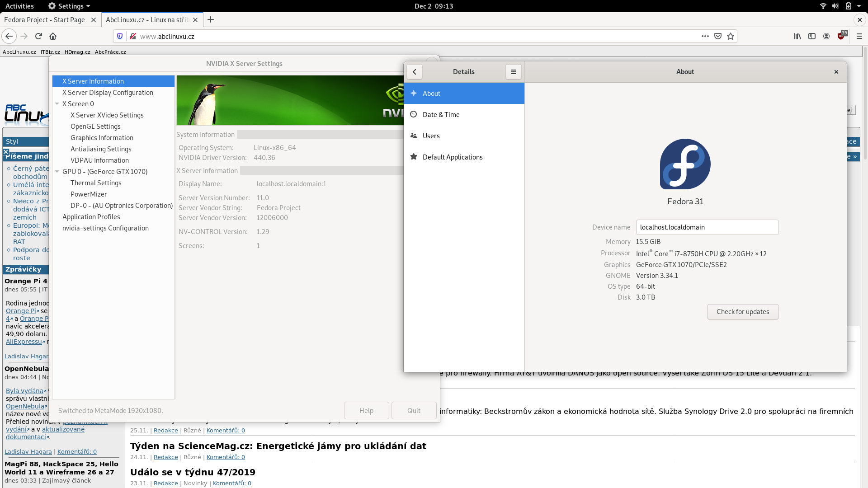868x488 pixels.
Task: Edit the Device name field
Action: point(707,227)
